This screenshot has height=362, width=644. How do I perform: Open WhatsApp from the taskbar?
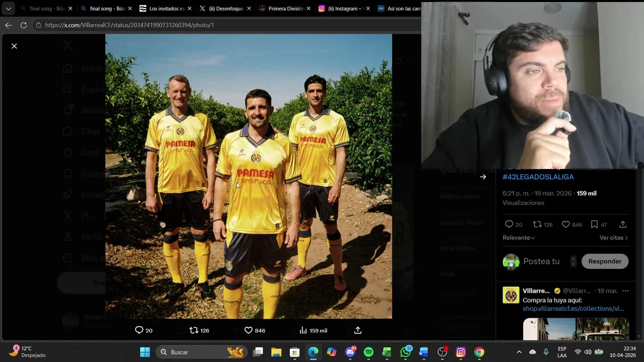click(x=406, y=352)
